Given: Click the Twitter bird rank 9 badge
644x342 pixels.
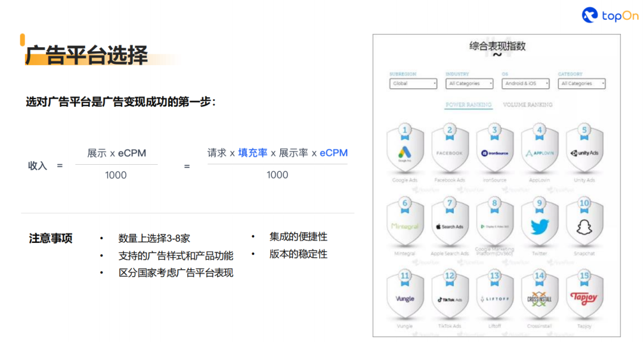Looking at the screenshot, I should 539,222.
